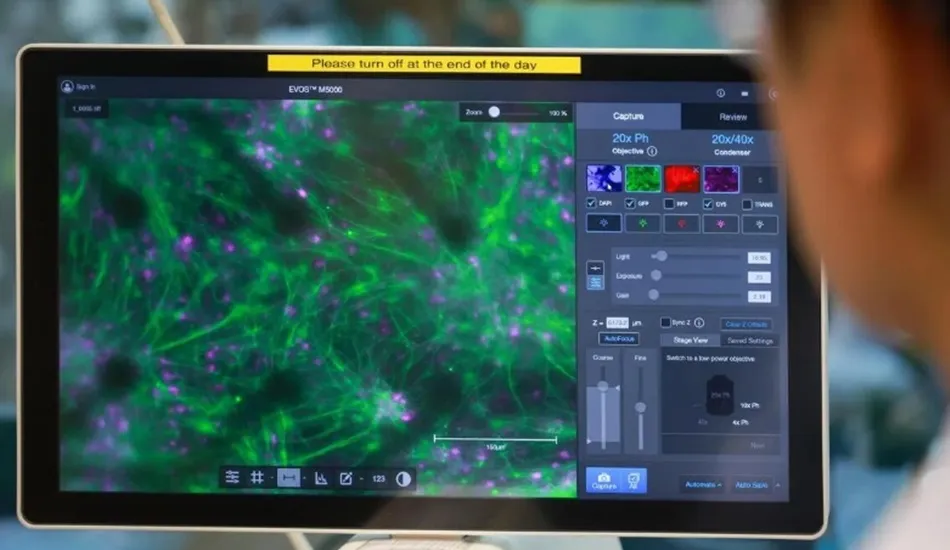This screenshot has width=950, height=550.
Task: Click the Coarse focus slider handle
Action: 603,385
